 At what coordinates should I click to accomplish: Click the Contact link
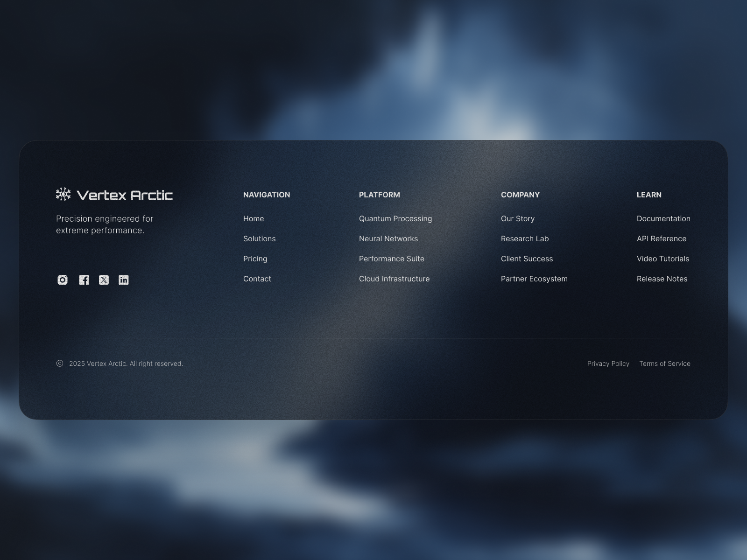257,279
